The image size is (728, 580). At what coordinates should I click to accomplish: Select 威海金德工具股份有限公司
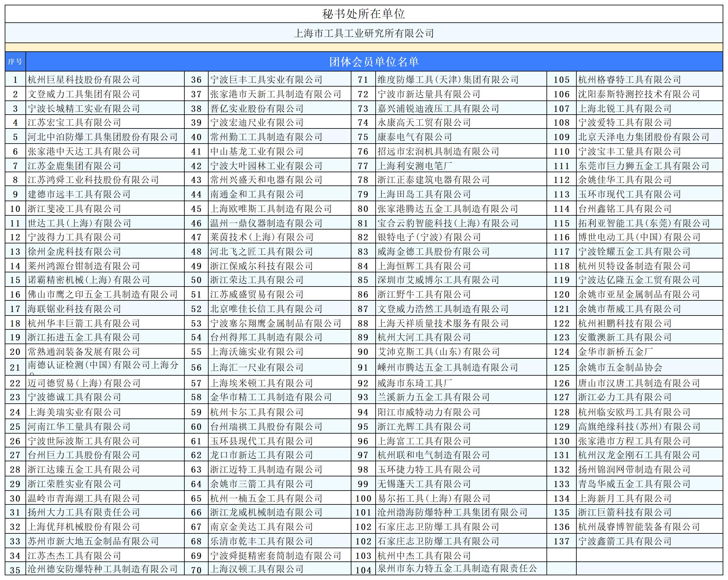434,252
